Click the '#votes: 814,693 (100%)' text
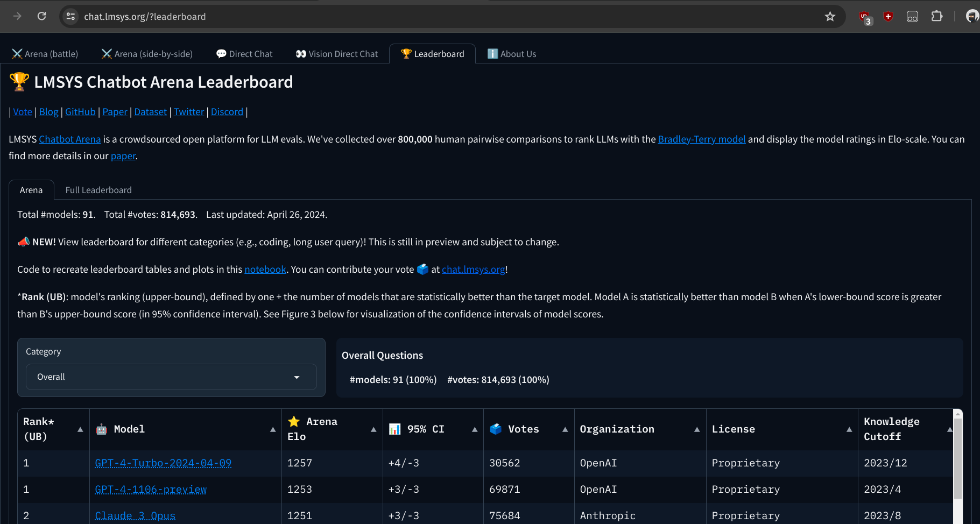Image resolution: width=980 pixels, height=524 pixels. coord(498,380)
